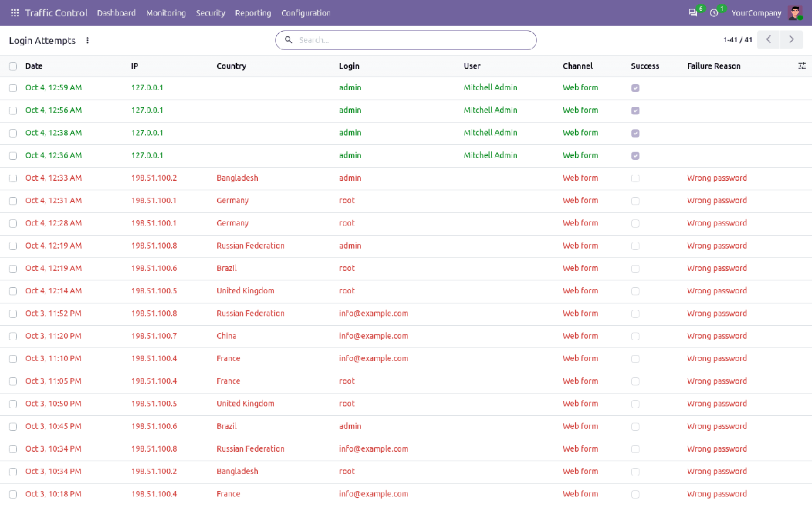The height and width of the screenshot is (508, 812).
Task: Select the row dated Oct 3, 11:20 PM
Action: click(13, 337)
